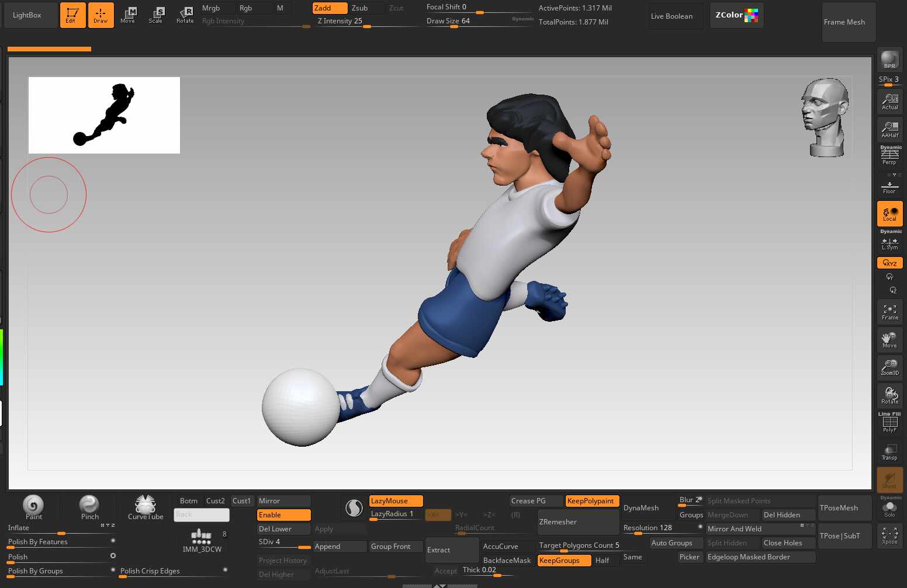Switch to Cust2 custom tab

(x=215, y=501)
